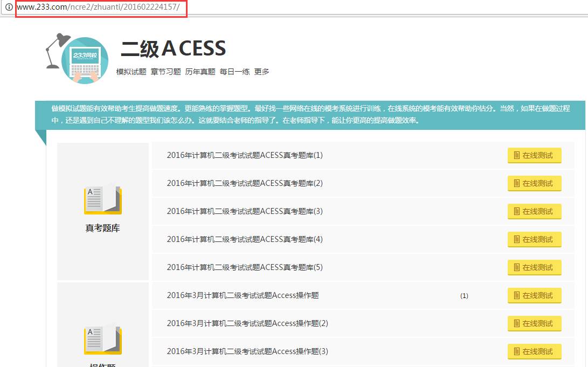Click document icon on 真考题库(3) test button
588x367 pixels.
517,211
